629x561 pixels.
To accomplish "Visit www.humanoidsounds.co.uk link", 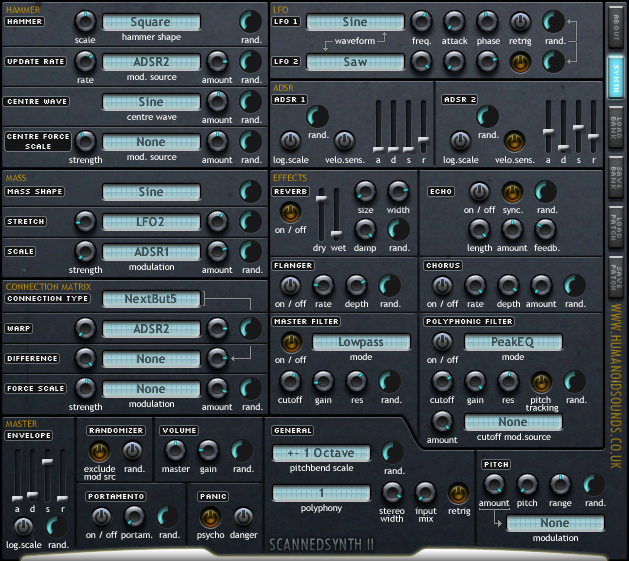I will (x=616, y=386).
